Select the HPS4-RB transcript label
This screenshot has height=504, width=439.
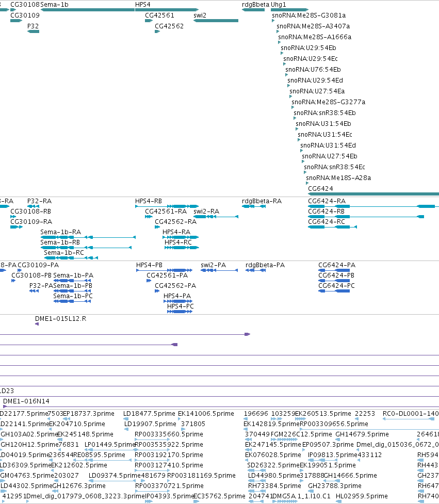tap(149, 201)
